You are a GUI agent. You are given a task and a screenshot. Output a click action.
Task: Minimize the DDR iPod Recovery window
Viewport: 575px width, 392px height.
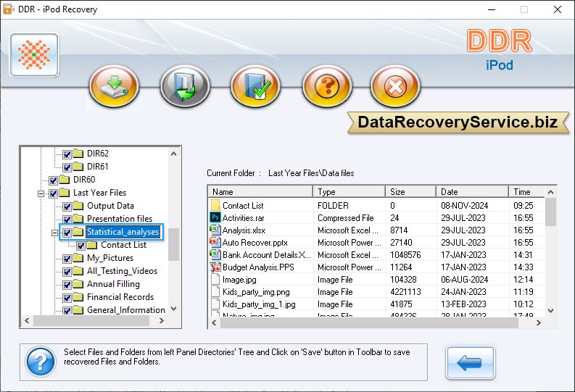(x=492, y=9)
